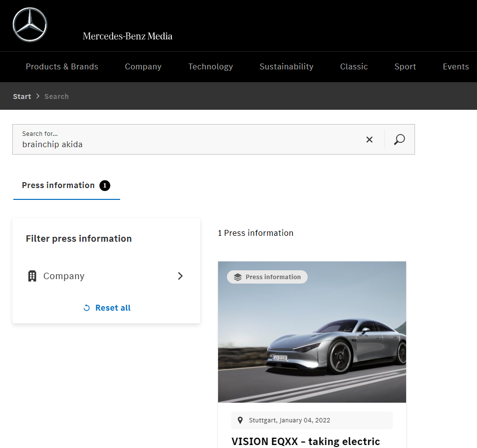Image resolution: width=477 pixels, height=448 pixels.
Task: Click the Company building icon in filter
Action: pyautogui.click(x=32, y=276)
